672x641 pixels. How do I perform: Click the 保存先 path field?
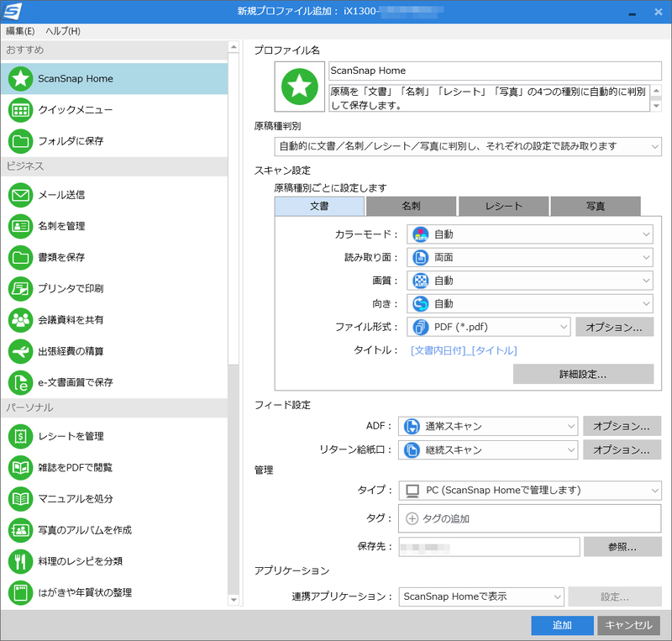pos(489,547)
